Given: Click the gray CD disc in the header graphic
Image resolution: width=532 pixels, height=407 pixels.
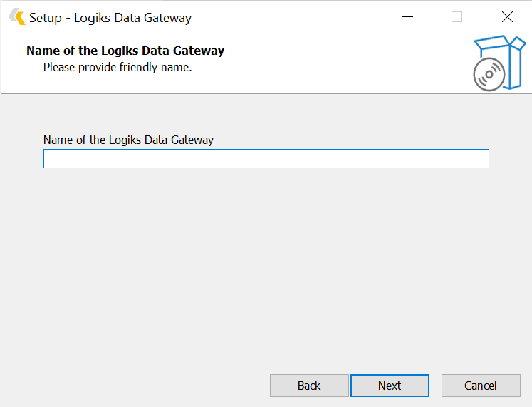Looking at the screenshot, I should 489,75.
